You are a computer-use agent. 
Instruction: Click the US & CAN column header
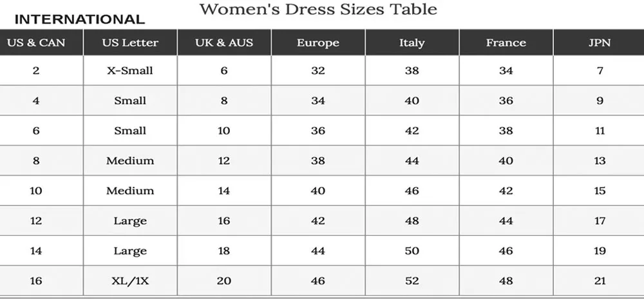click(x=36, y=43)
